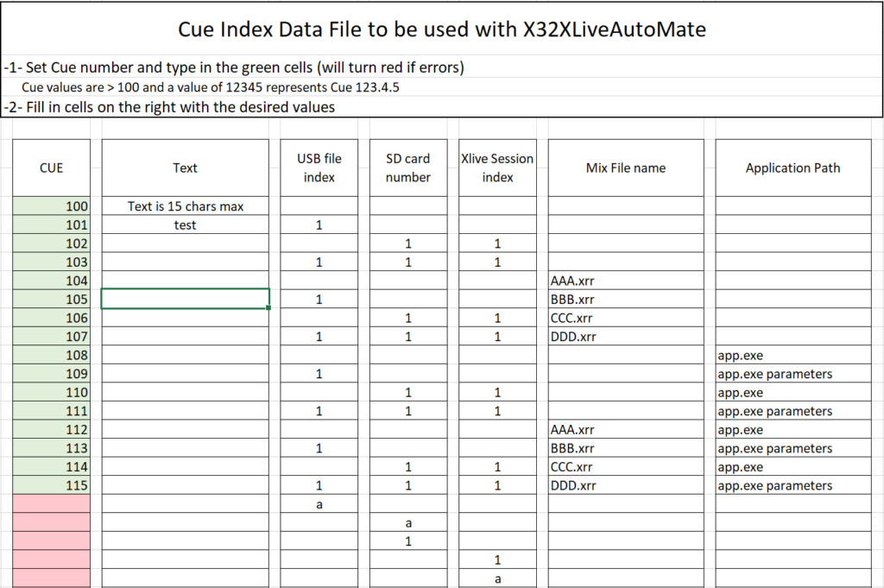Select the USB file index header
Viewport: 884px width, 588px height.
click(x=319, y=168)
